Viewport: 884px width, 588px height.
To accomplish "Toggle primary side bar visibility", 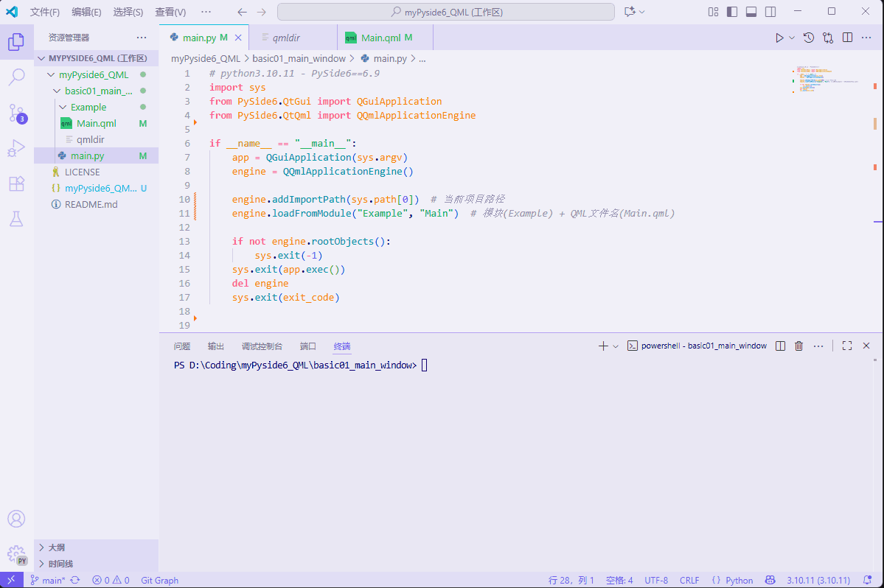I will pos(732,12).
